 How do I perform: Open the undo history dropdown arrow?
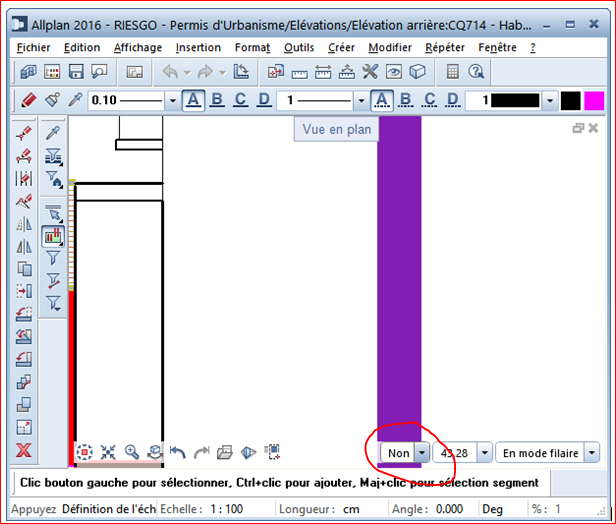pyautogui.click(x=187, y=73)
